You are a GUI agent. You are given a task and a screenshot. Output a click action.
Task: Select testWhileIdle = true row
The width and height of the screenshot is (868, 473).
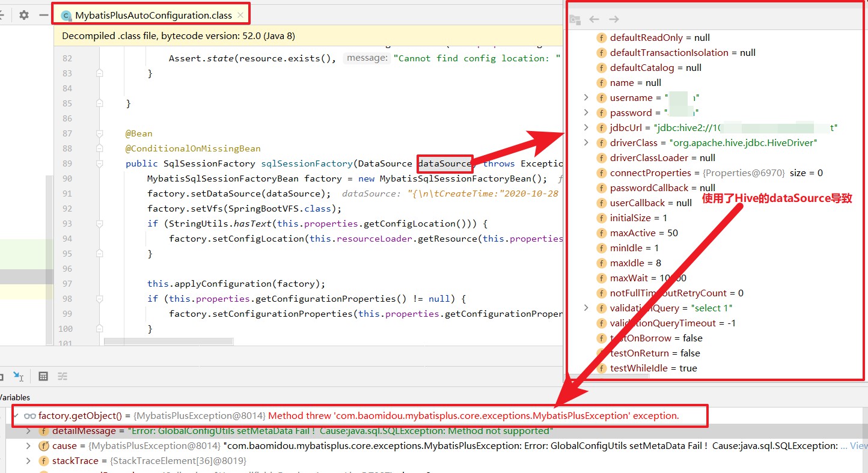pos(647,368)
